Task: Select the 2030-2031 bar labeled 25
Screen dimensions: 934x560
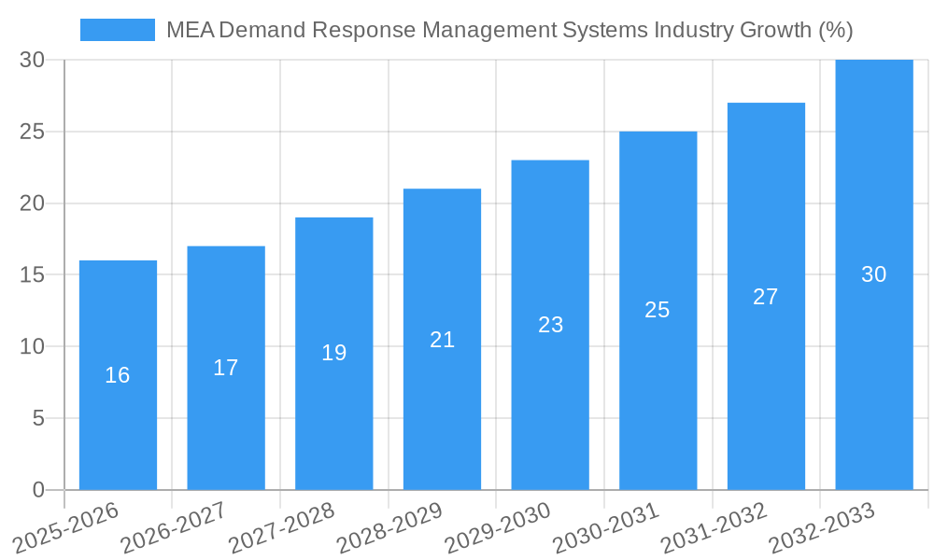Action: coord(658,311)
